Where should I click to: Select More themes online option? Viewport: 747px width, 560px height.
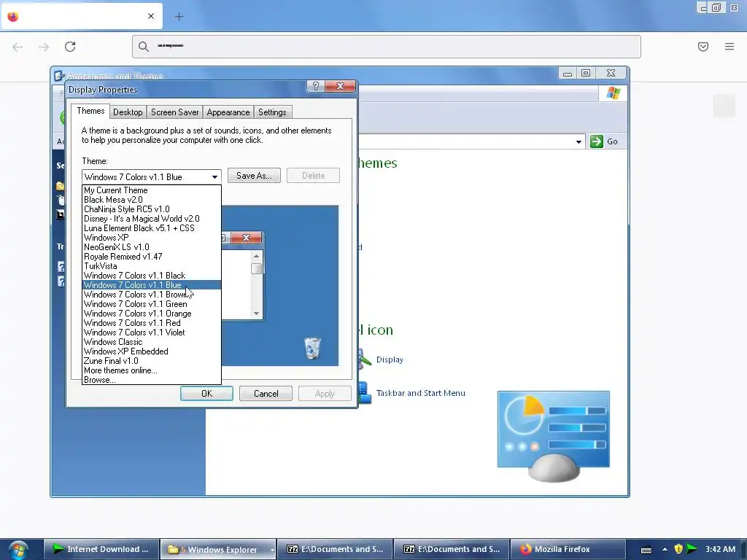coord(152,371)
